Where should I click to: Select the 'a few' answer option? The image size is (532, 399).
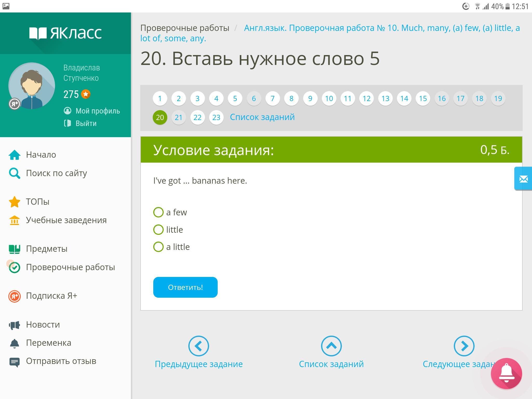[158, 212]
